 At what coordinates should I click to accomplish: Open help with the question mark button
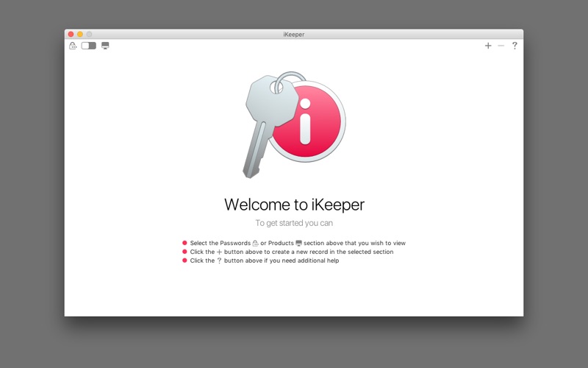pos(514,46)
